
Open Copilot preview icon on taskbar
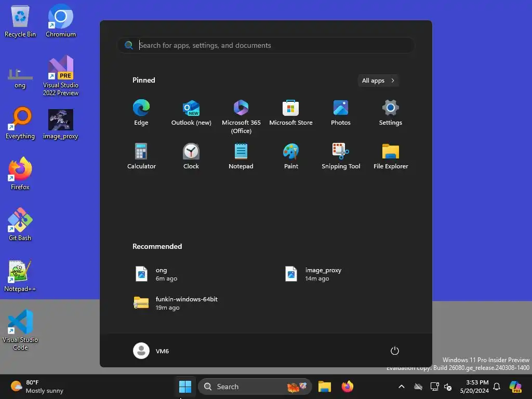pyautogui.click(x=515, y=387)
